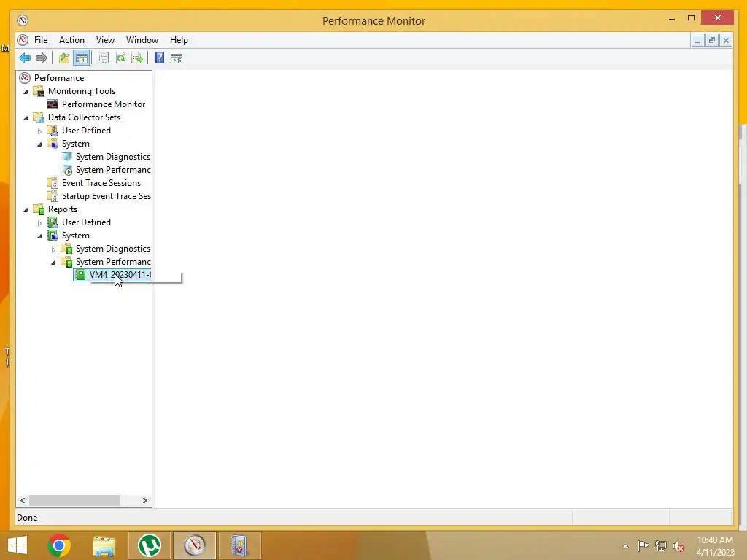Image resolution: width=747 pixels, height=560 pixels.
Task: Open File Explorer from taskbar
Action: point(104,545)
